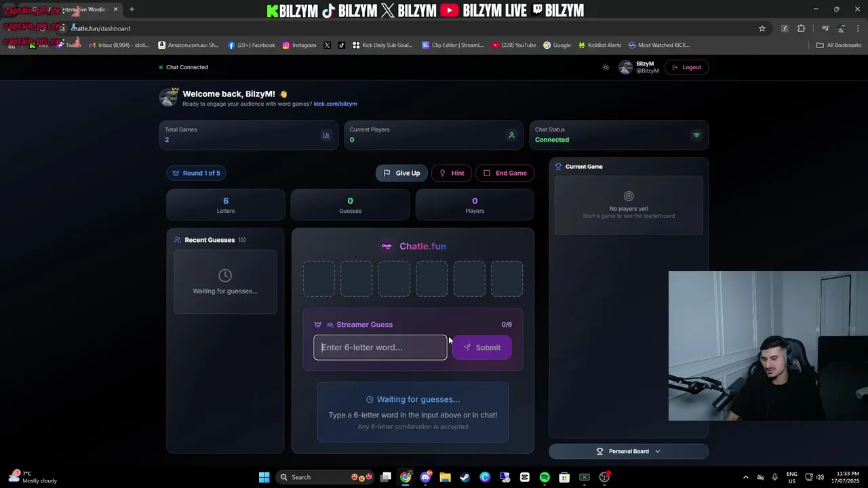The width and height of the screenshot is (868, 488).
Task: Open All Bookmarks folder
Action: (x=839, y=45)
